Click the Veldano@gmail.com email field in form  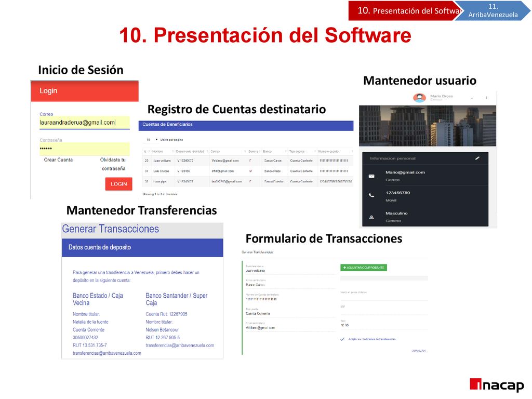[x=290, y=326]
